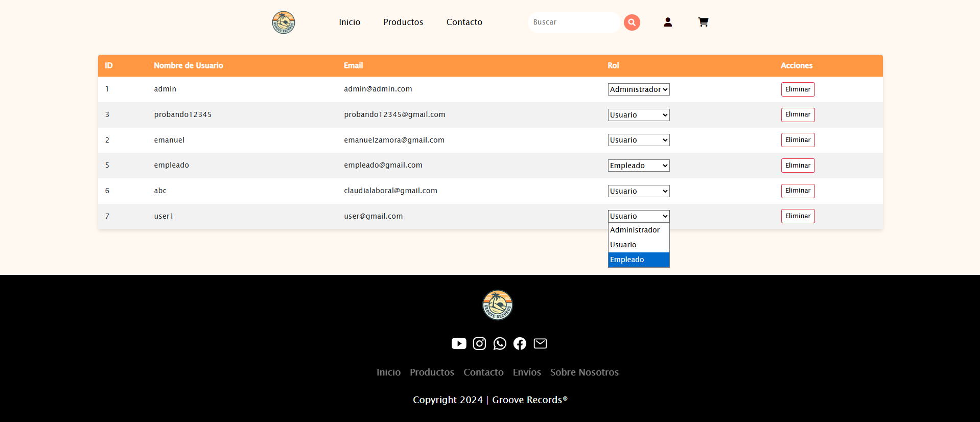Open role dropdown for empleado user
The width and height of the screenshot is (980, 422).
tap(639, 166)
